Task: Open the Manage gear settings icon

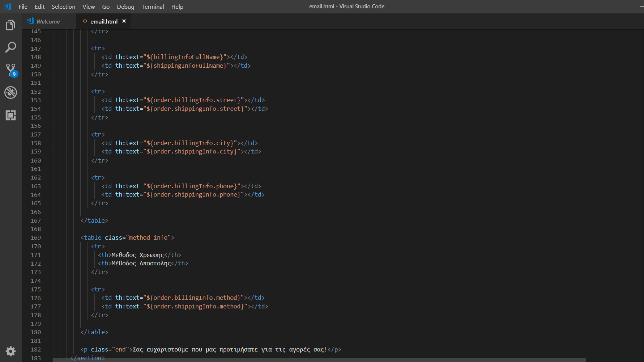Action: tap(11, 351)
